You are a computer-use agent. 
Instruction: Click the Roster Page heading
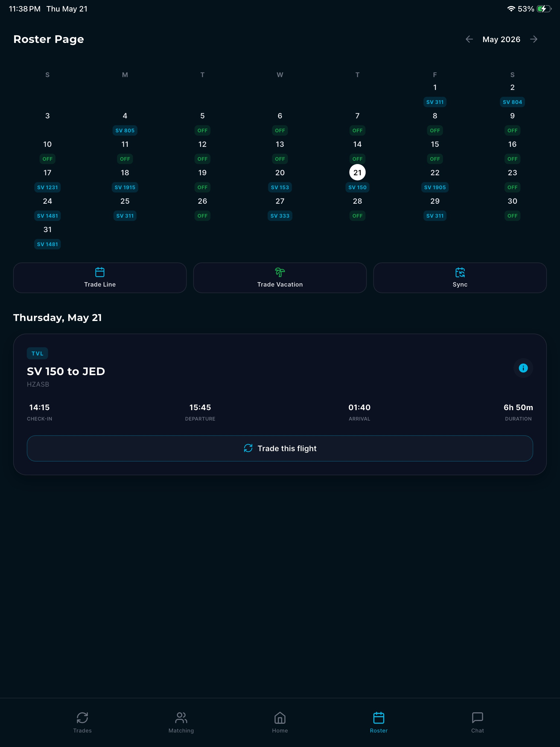49,39
